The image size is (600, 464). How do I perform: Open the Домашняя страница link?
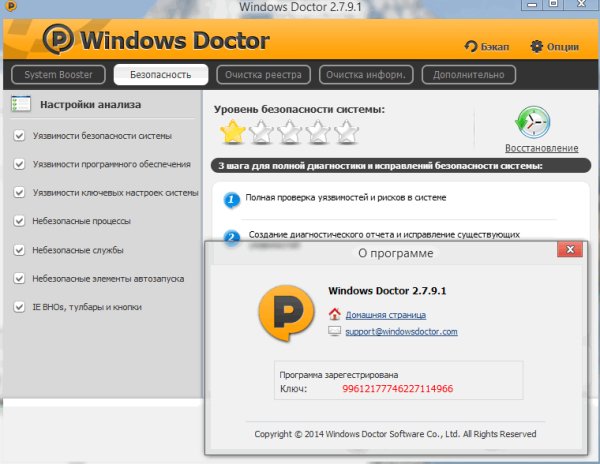386,315
